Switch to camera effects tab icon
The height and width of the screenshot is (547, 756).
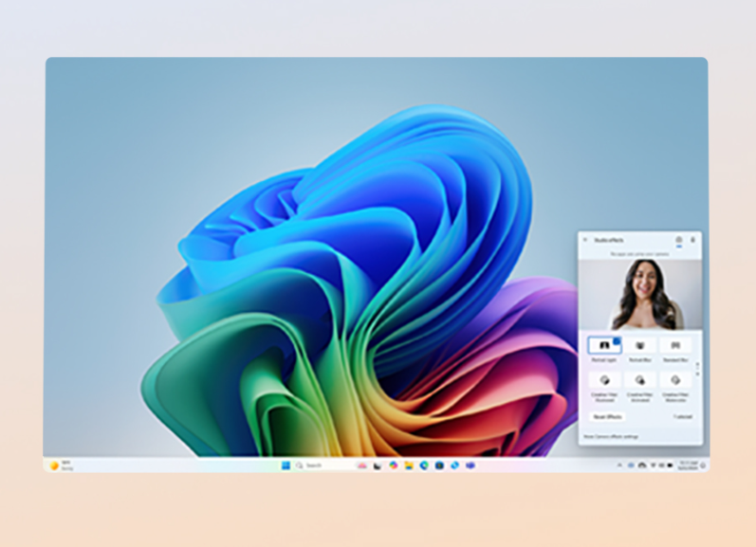point(678,240)
